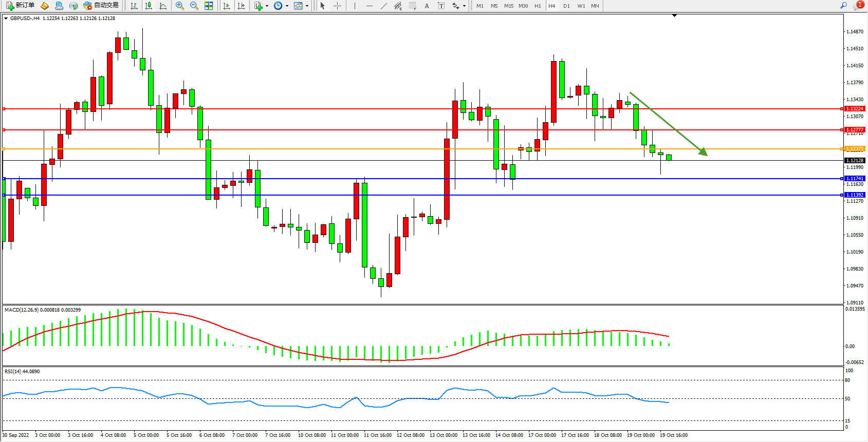
Task: Zoom out of the chart
Action: [x=194, y=6]
